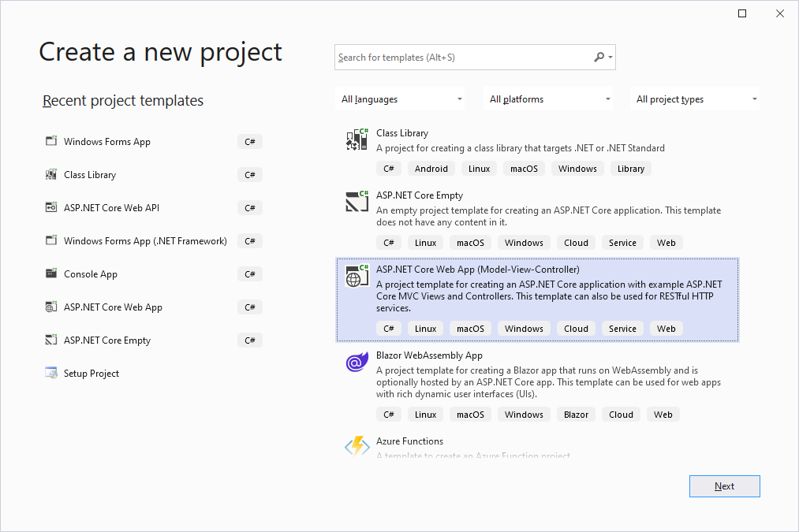This screenshot has width=799, height=532.
Task: Select Windows Forms App (.NET Framework) entry
Action: click(x=153, y=241)
